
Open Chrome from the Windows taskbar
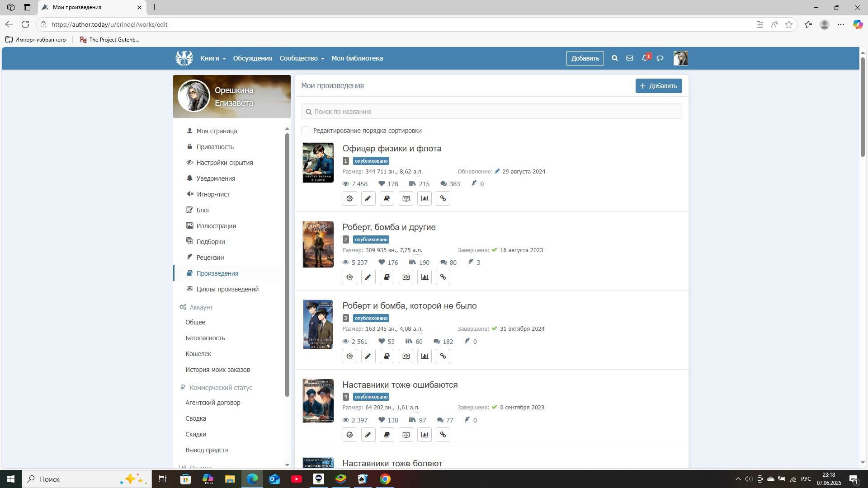click(385, 479)
